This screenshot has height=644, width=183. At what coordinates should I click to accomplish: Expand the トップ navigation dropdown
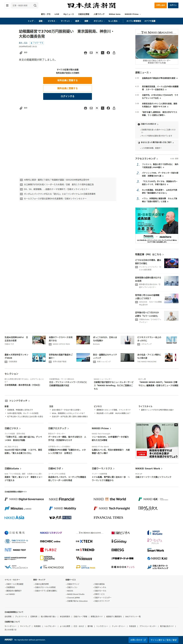31,21
